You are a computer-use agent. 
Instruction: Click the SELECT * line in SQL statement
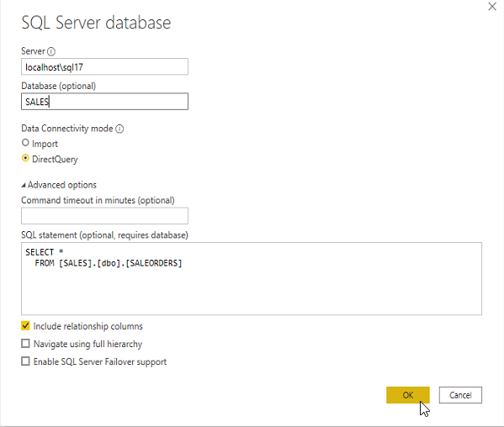[x=45, y=252]
